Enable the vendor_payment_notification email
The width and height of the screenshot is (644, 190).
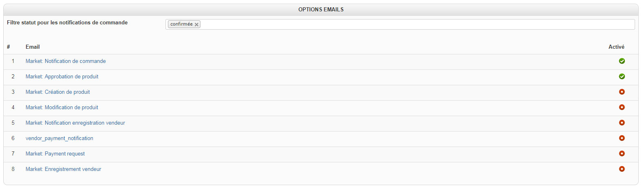point(622,138)
